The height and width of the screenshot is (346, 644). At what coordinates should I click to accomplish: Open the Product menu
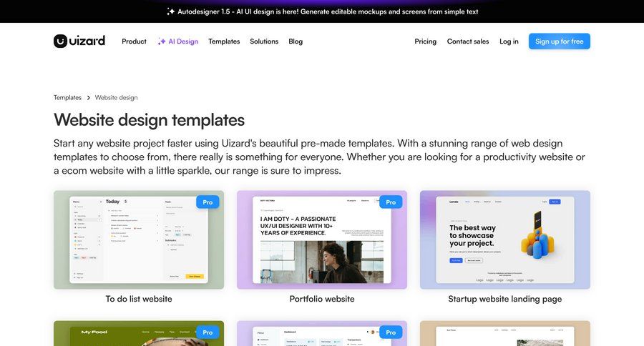tap(134, 41)
